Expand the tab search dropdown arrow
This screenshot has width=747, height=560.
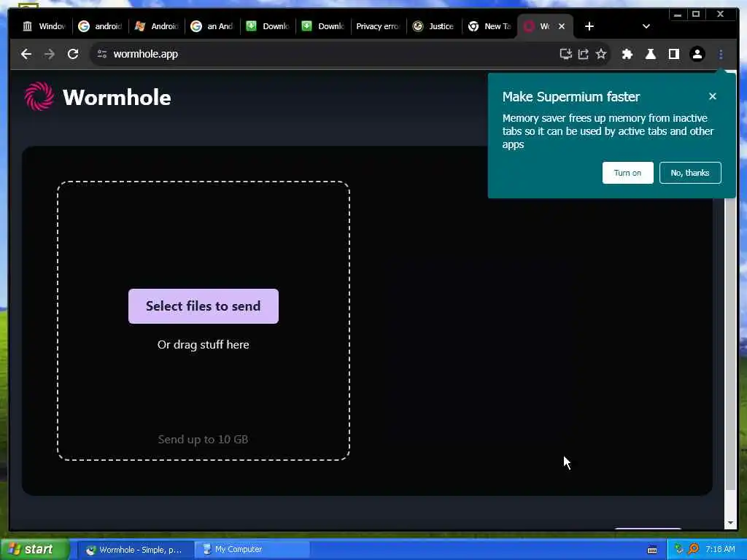click(646, 26)
